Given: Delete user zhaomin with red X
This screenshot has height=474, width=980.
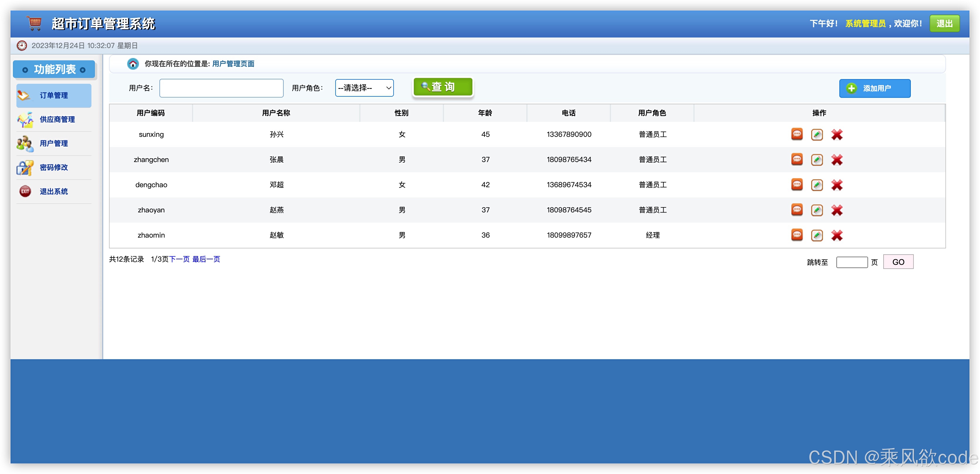Looking at the screenshot, I should [837, 235].
